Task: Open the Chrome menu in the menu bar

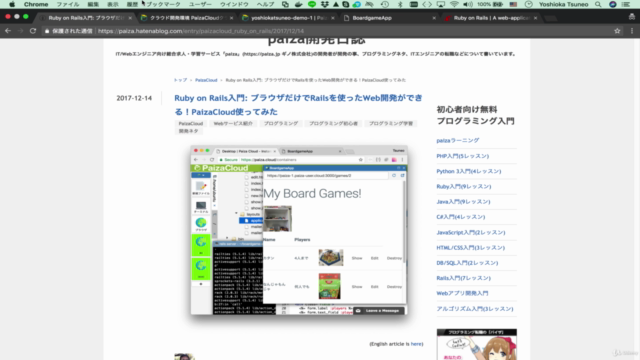Action: pos(36,4)
